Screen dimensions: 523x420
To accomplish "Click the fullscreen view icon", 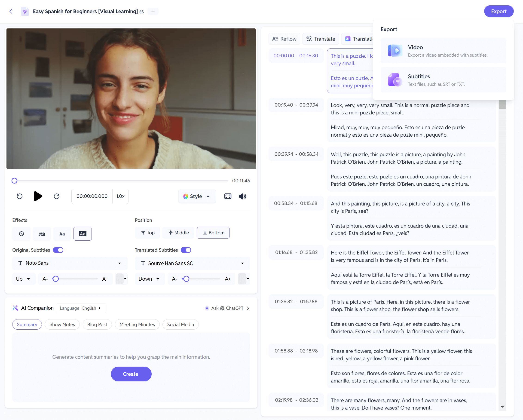I will click(228, 197).
